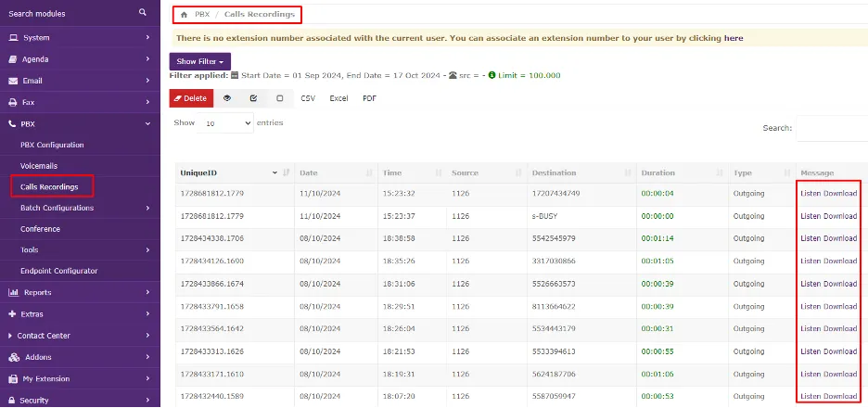Screen dimensions: 868x408
Task: Open the entries-per-page dropdown showing 10
Action: [x=226, y=123]
